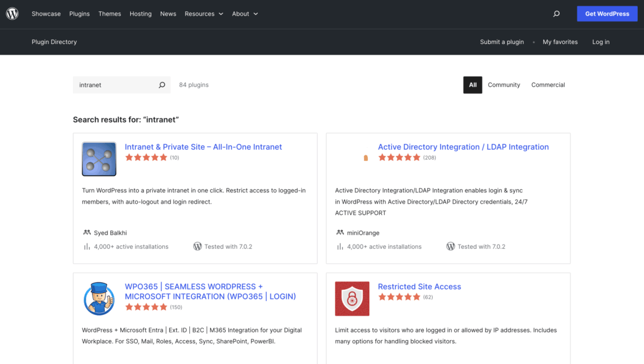Open the site search magnifier icon
The height and width of the screenshot is (364, 644).
click(556, 14)
